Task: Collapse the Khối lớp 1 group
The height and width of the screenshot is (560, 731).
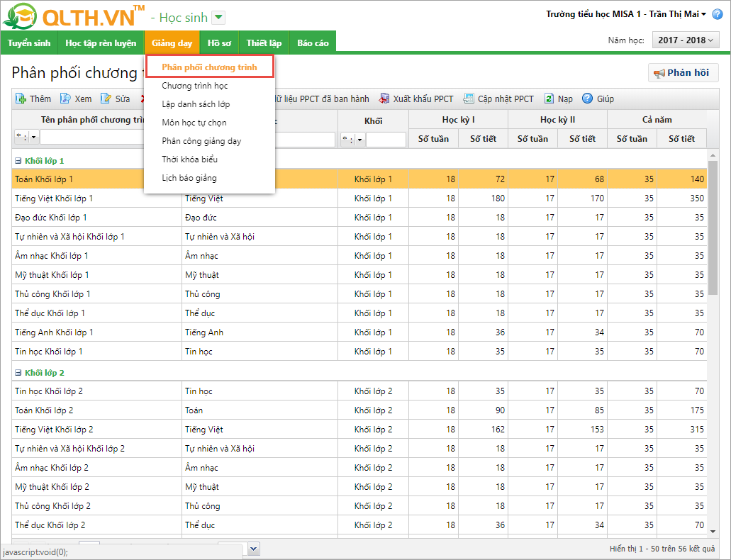Action: tap(18, 161)
